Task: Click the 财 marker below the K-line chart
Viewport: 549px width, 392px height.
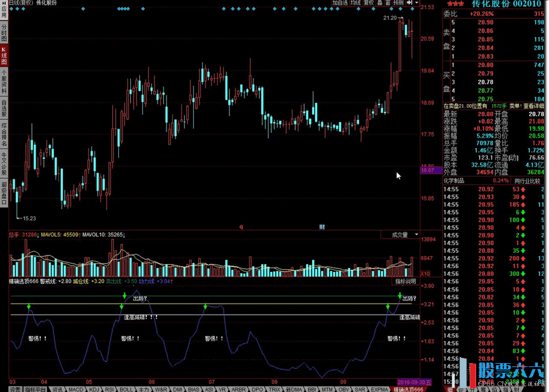Action: pyautogui.click(x=322, y=227)
